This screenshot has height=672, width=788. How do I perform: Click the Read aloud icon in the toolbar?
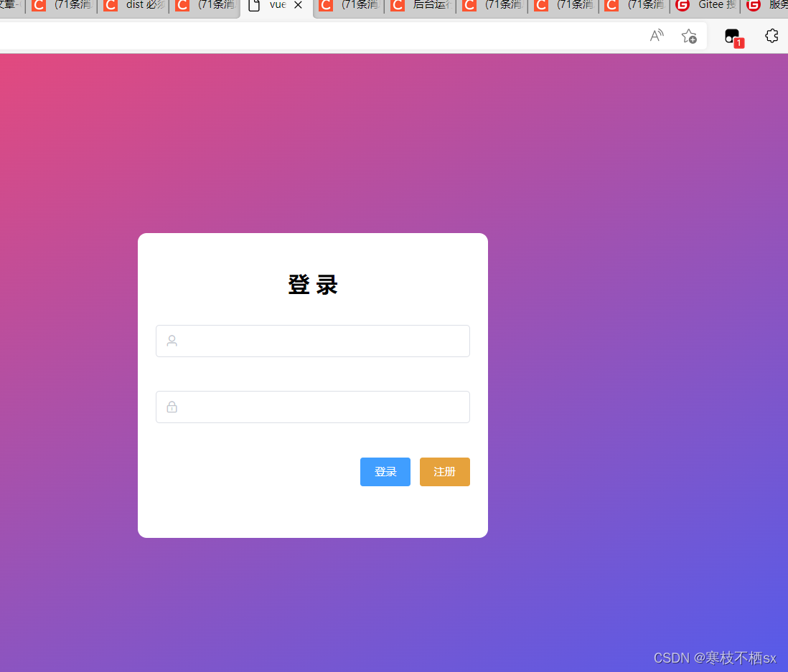point(656,35)
